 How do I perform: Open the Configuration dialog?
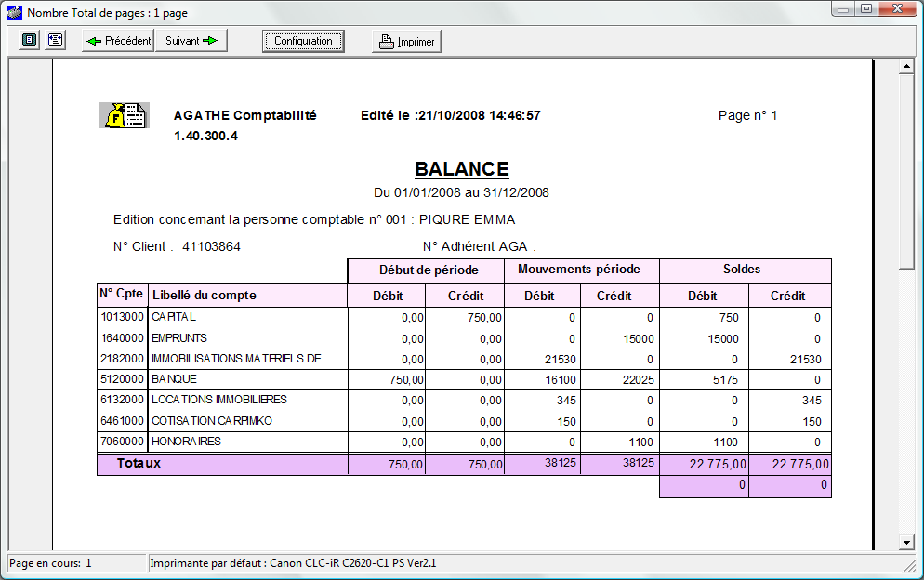(x=303, y=41)
